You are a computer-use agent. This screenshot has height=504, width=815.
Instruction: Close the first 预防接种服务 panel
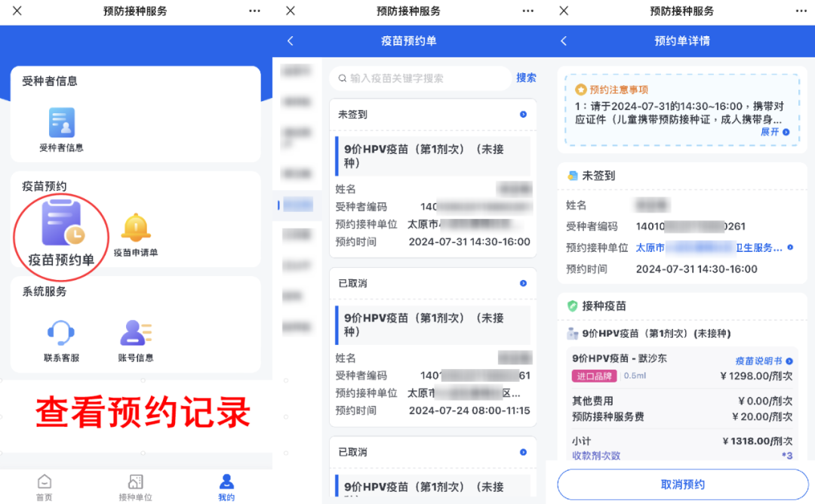[x=17, y=11]
